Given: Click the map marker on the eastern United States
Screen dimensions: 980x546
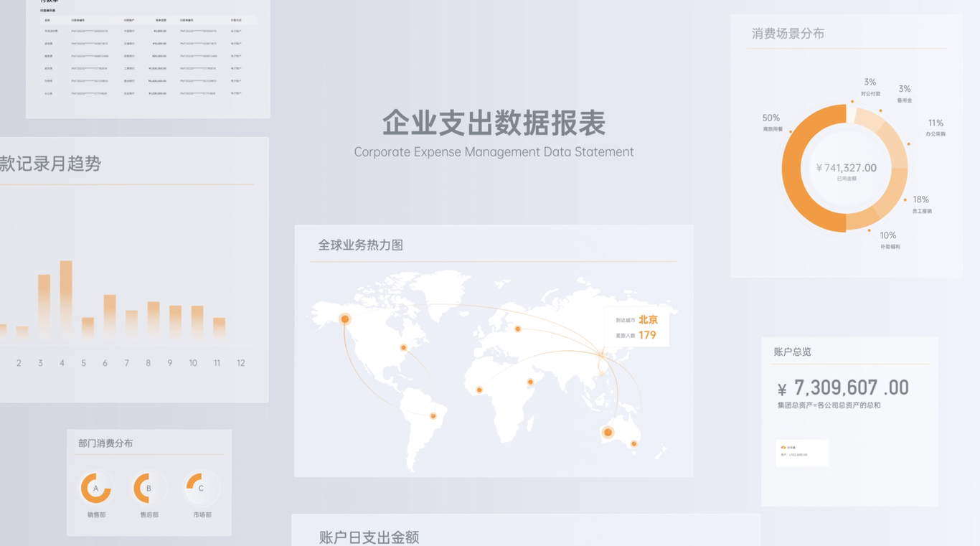Looking at the screenshot, I should point(403,347).
